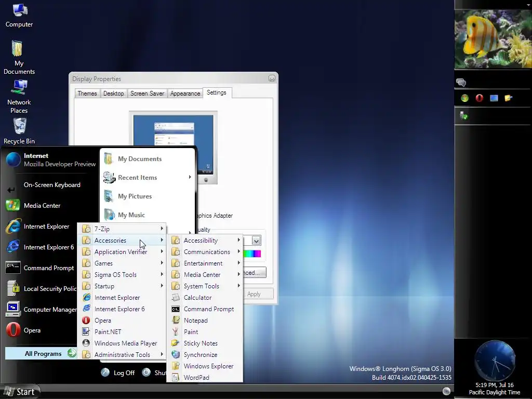The height and width of the screenshot is (399, 532).
Task: Click the color spectrum bar in Display Properties
Action: point(252,254)
